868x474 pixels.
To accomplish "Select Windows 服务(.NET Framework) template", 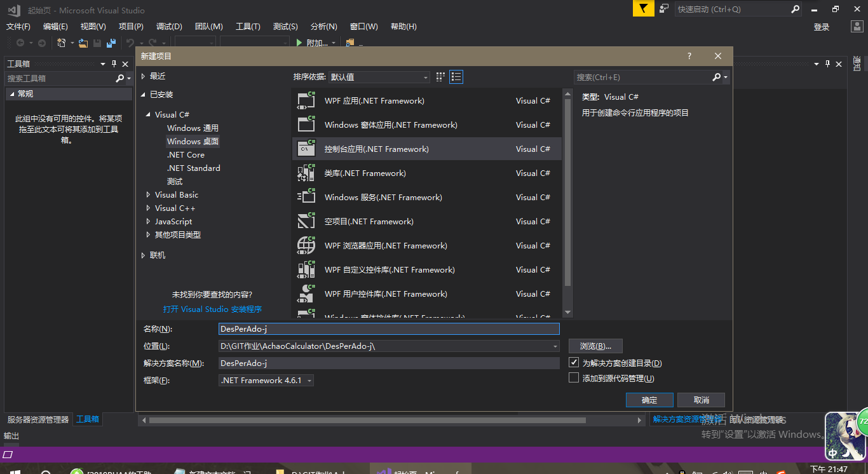I will click(x=426, y=197).
